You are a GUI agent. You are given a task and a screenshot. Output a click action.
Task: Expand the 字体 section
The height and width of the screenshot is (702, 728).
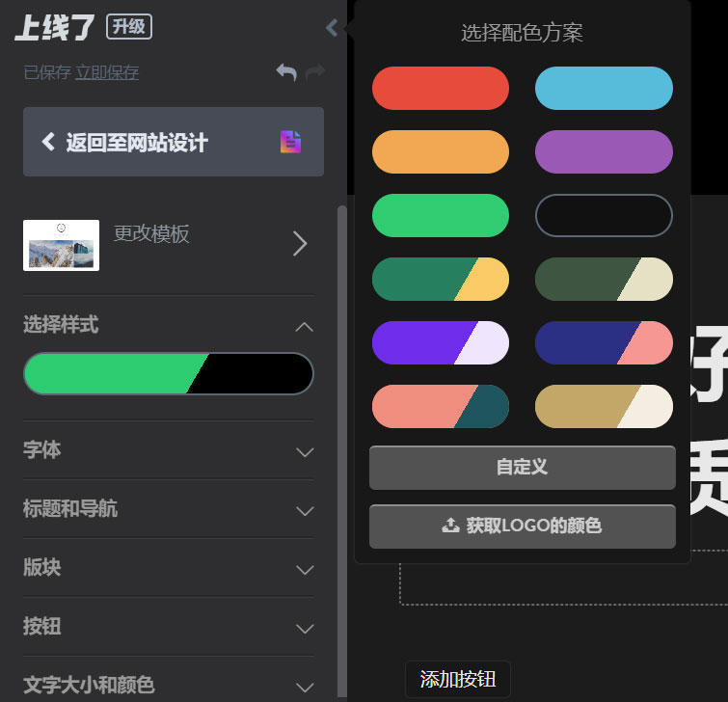tap(169, 450)
